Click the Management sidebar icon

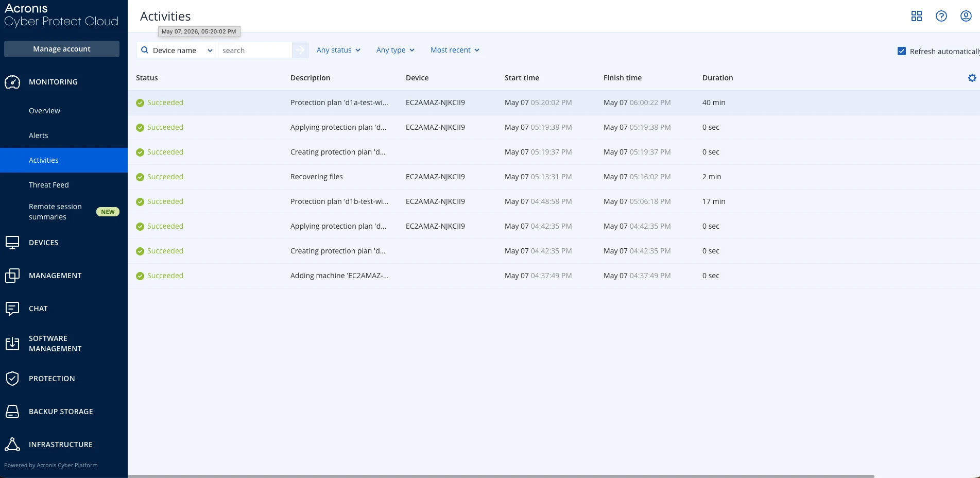click(x=12, y=276)
